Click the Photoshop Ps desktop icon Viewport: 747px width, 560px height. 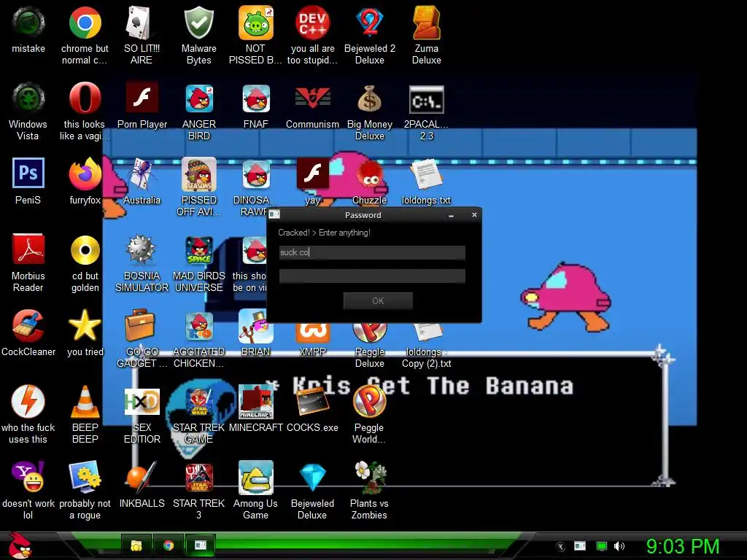point(28,174)
